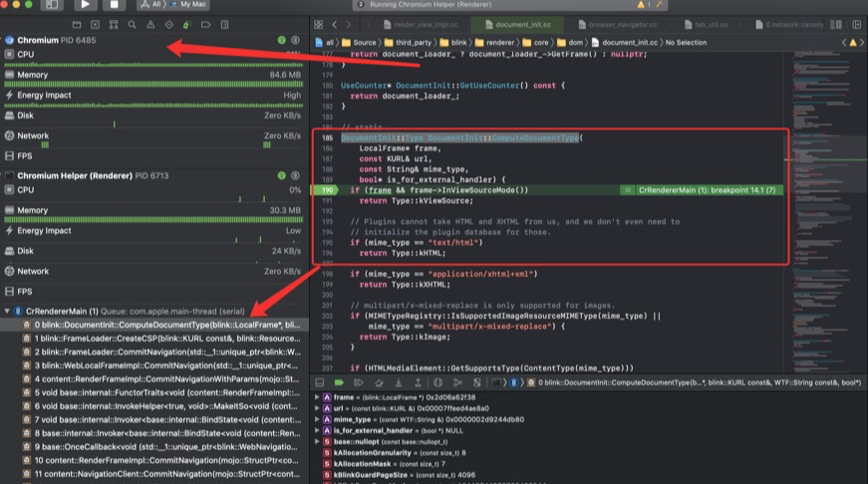868x484 pixels.
Task: Click the Step Into debug button
Action: click(x=398, y=382)
